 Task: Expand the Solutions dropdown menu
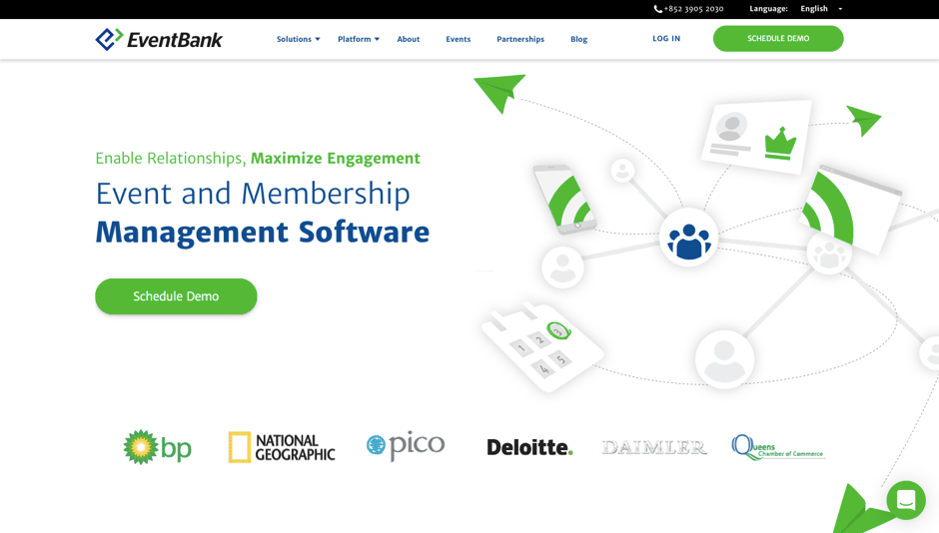(x=298, y=39)
